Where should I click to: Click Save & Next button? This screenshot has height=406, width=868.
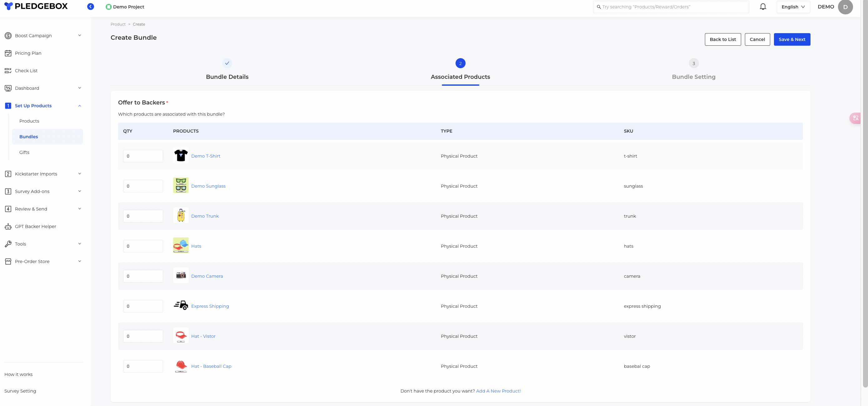pos(792,39)
